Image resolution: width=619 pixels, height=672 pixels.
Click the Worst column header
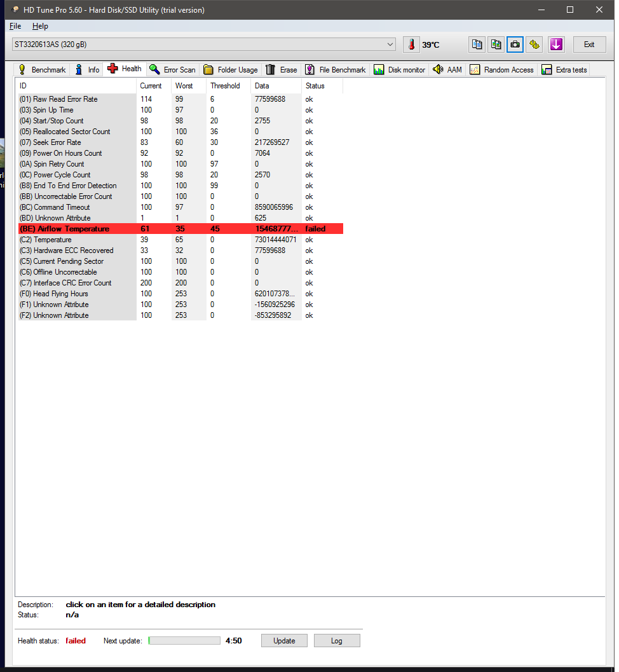(x=189, y=86)
